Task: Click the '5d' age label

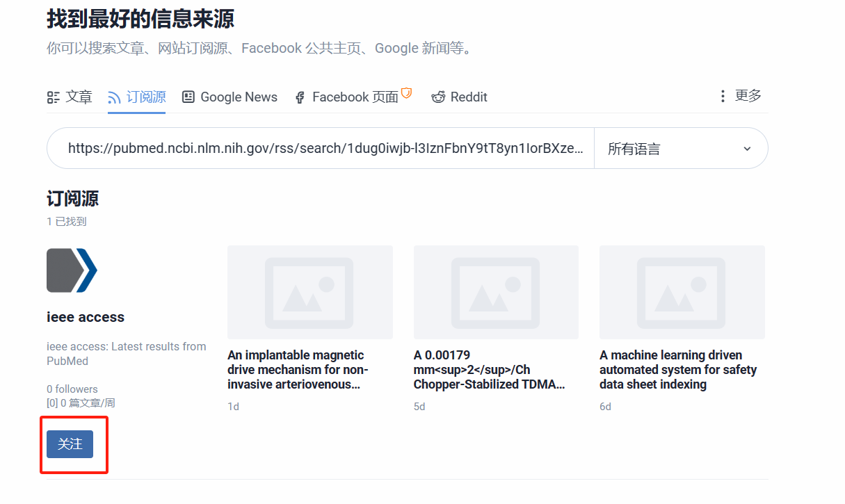Action: click(419, 407)
